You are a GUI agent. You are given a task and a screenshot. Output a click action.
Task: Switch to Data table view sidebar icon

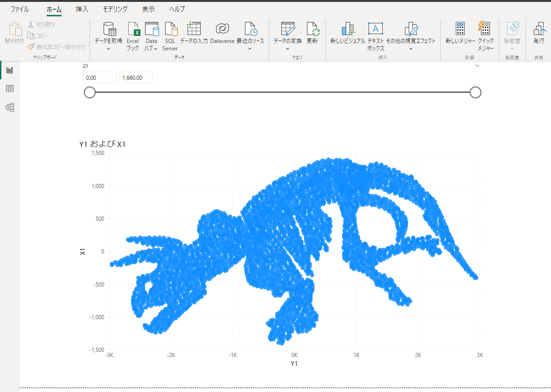(x=10, y=89)
